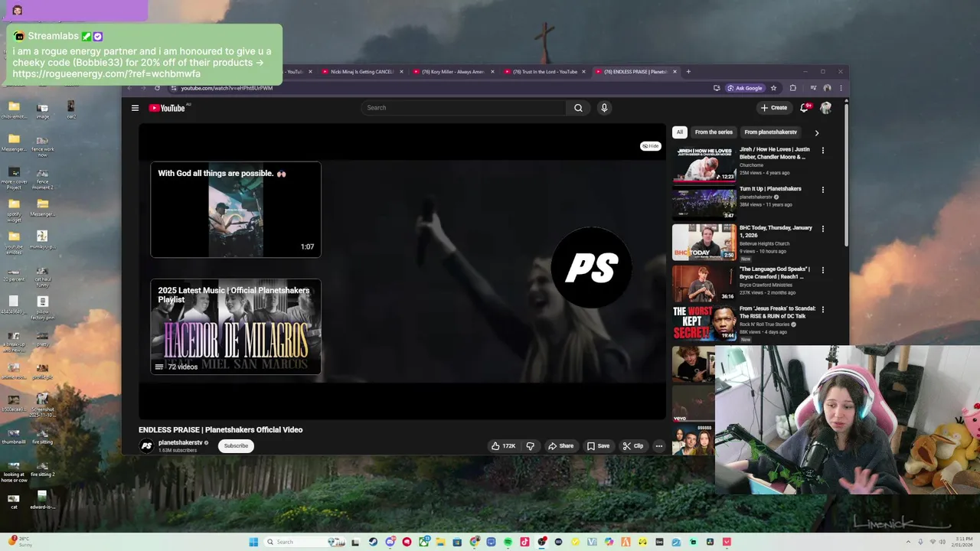This screenshot has height=551, width=980.
Task: Play 'Turn It Up | Planetshakers' suggestion
Action: 704,202
